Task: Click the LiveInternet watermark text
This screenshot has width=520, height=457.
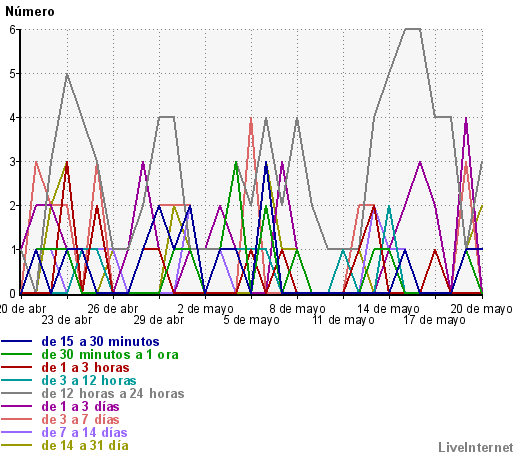Action: [476, 448]
